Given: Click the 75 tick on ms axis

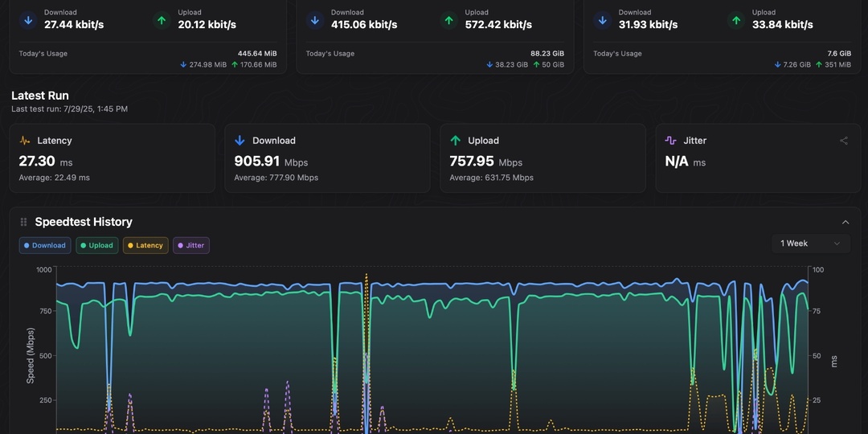Looking at the screenshot, I should [x=817, y=311].
